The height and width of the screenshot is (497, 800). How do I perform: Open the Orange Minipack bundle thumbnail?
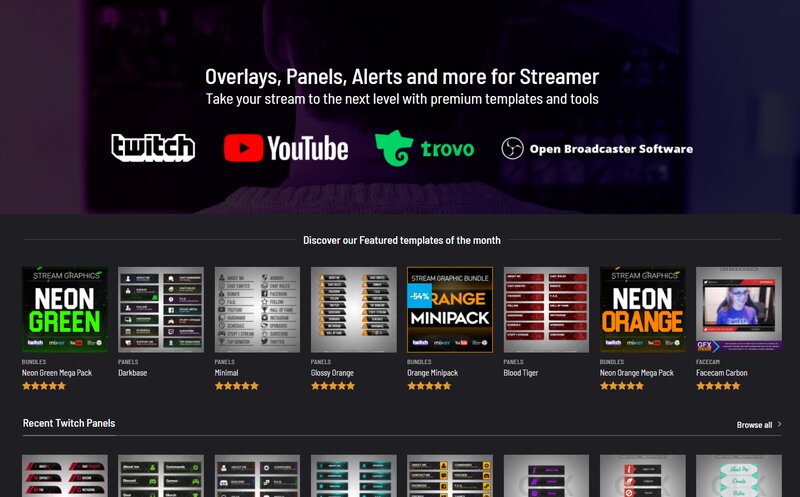450,309
